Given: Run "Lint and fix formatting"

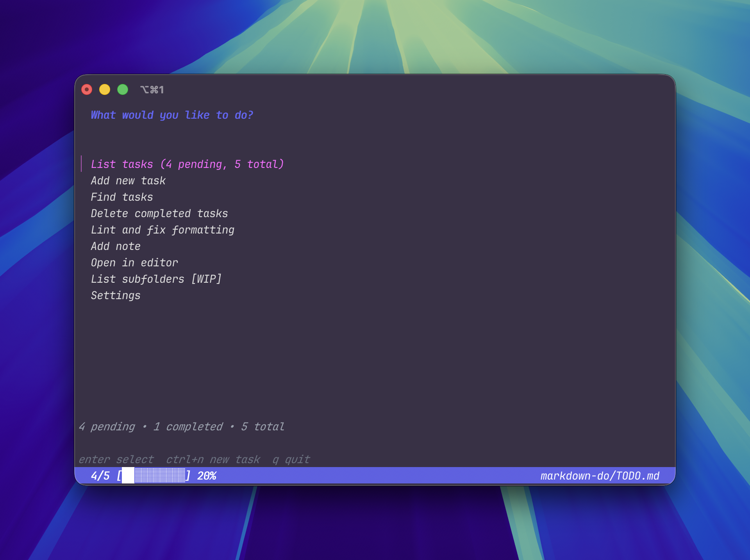Looking at the screenshot, I should coord(162,230).
